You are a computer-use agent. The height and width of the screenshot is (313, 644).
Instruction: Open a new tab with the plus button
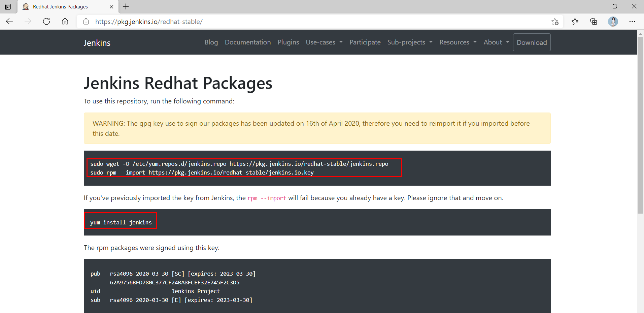pyautogui.click(x=126, y=7)
